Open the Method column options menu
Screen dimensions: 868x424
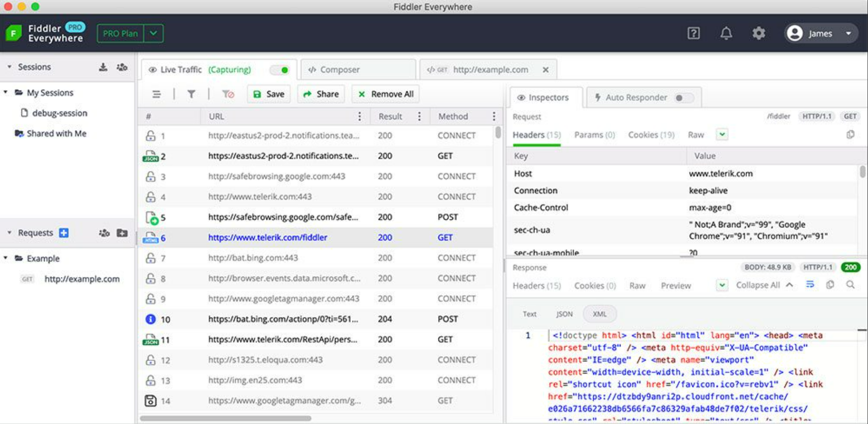click(x=494, y=116)
